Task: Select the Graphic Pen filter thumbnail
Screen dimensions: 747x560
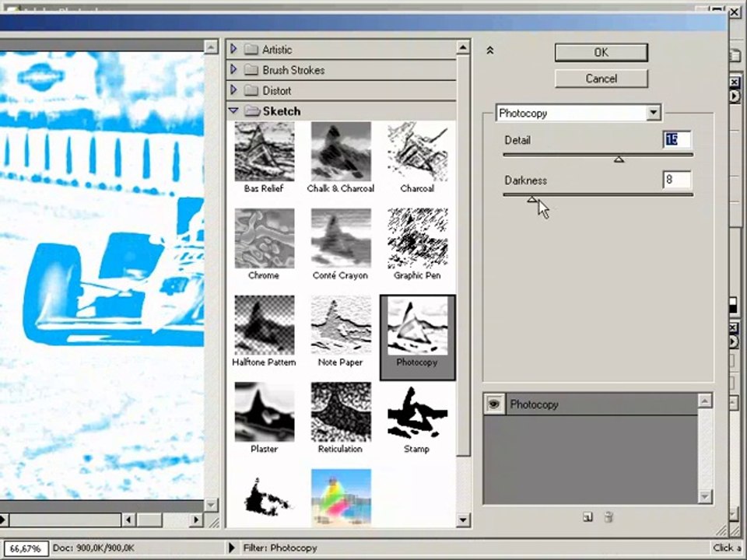Action: [417, 238]
